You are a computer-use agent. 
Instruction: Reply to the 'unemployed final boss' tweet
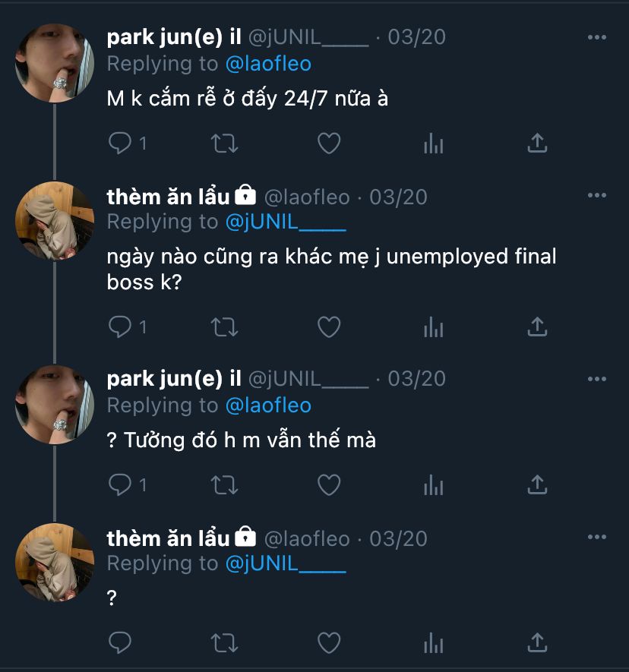[x=121, y=327]
